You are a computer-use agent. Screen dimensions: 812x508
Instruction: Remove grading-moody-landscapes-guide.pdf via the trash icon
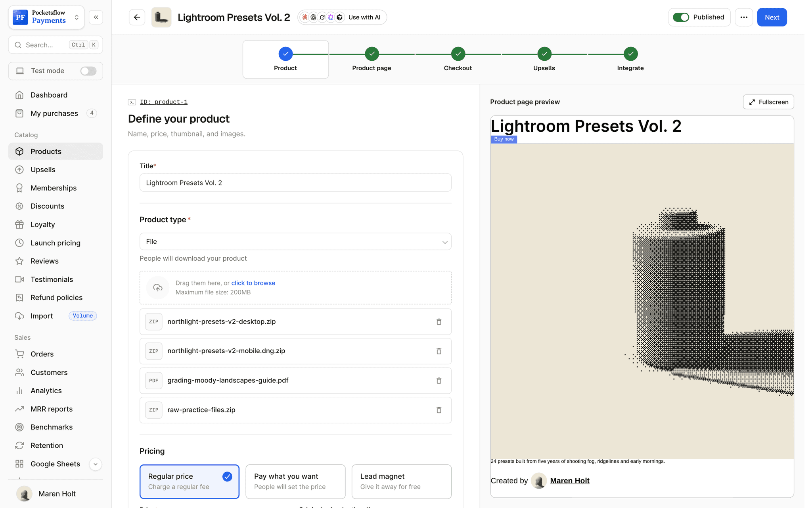439,381
